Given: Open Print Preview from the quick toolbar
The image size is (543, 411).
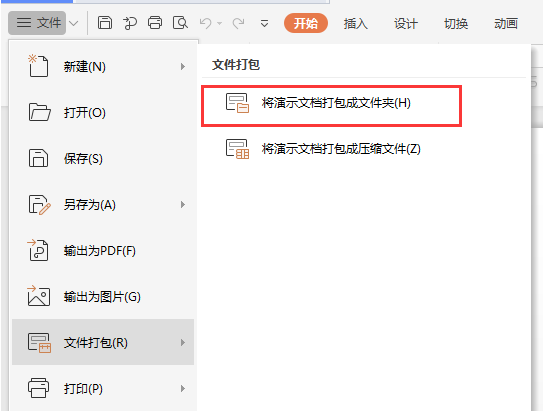Looking at the screenshot, I should [180, 23].
